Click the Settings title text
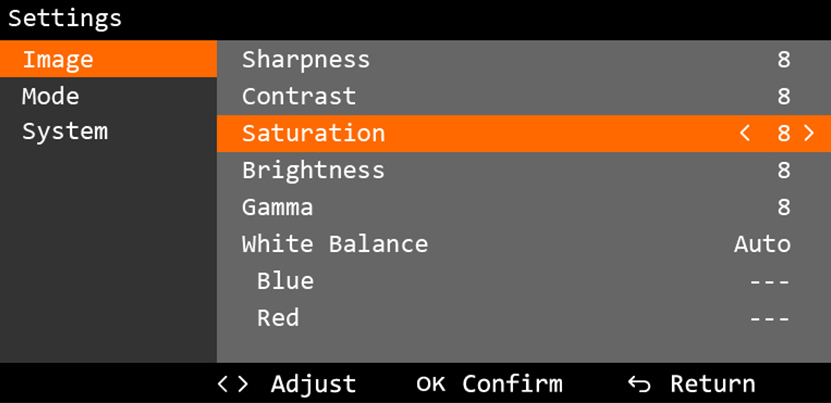 tap(65, 19)
